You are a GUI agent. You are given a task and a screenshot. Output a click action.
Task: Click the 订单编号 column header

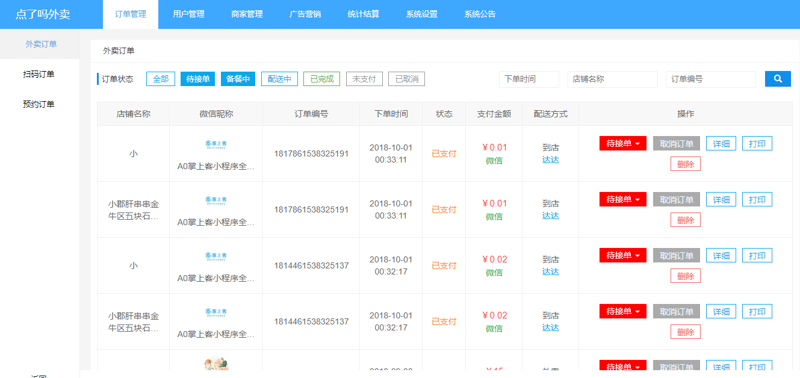point(311,114)
